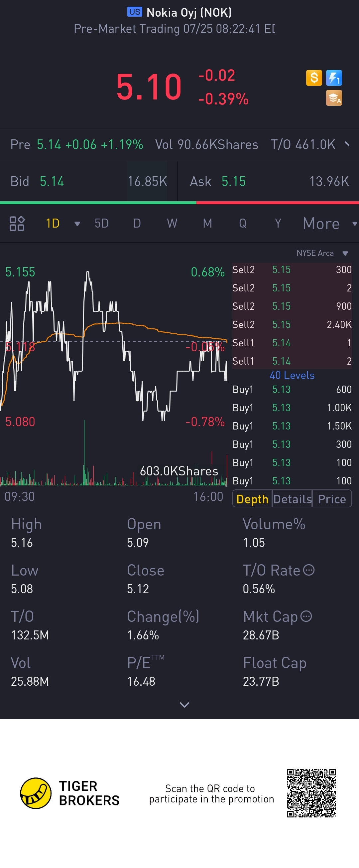Switch to the W weekly chart tab

click(172, 223)
